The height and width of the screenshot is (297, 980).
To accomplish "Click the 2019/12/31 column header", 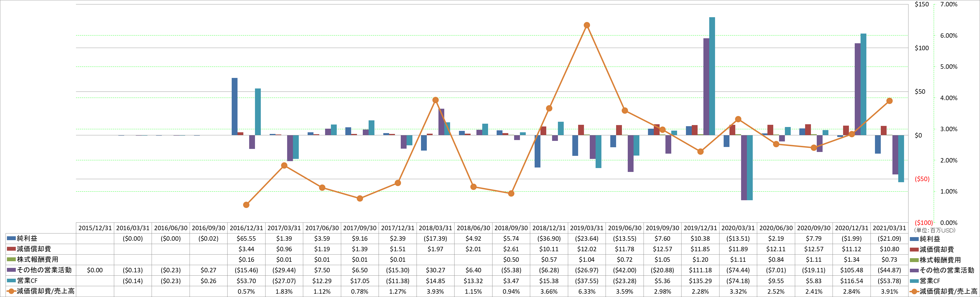I will click(700, 228).
